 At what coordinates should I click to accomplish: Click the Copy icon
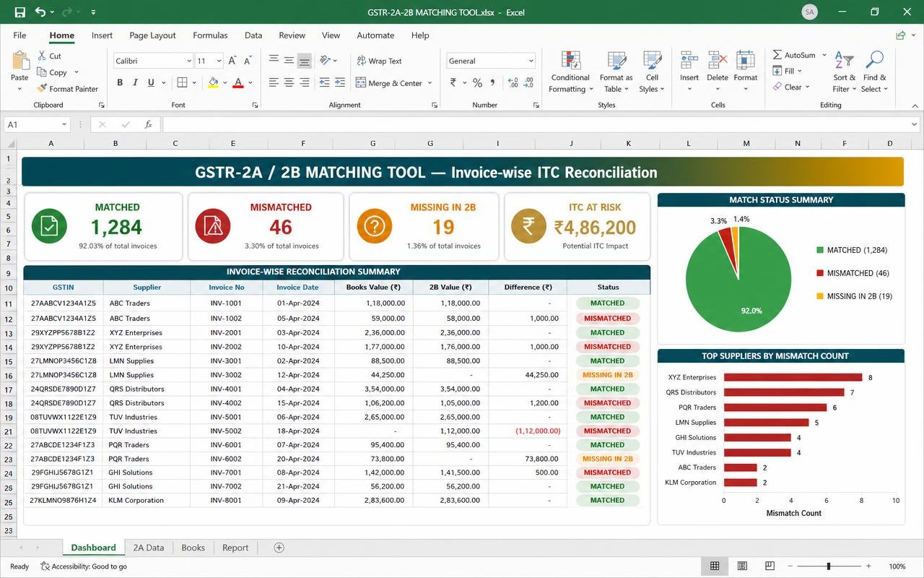[41, 72]
